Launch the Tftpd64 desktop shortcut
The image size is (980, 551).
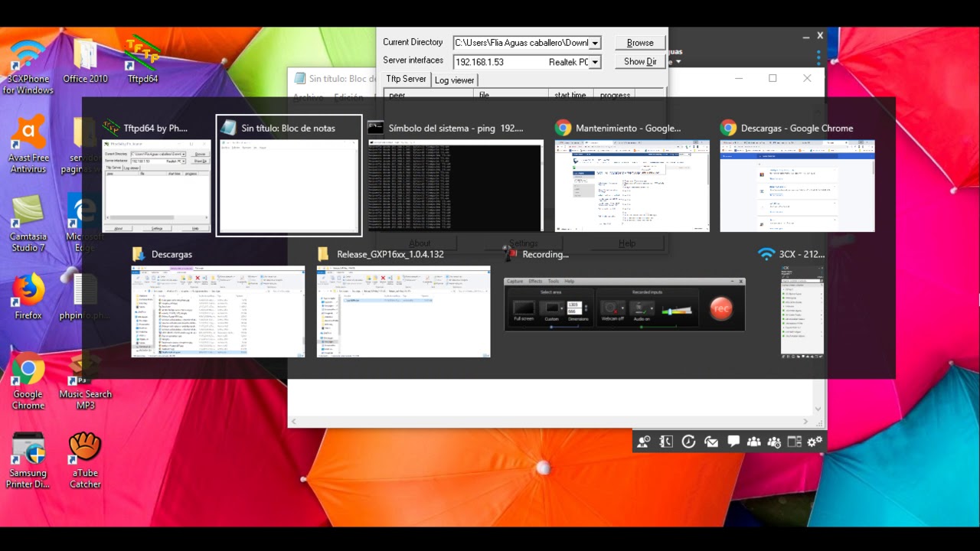coord(142,60)
